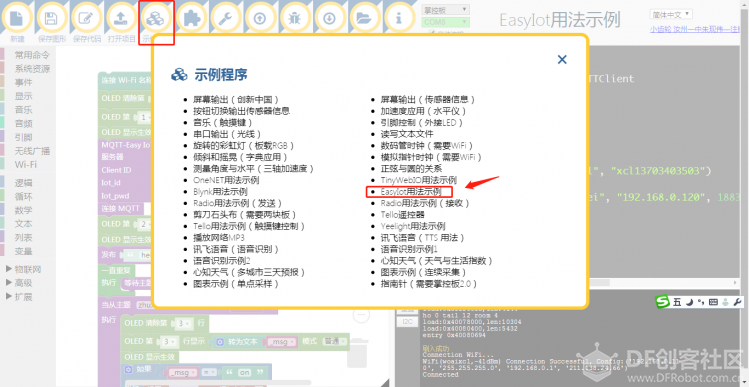Click the circled down-arrow download icon
Image resolution: width=749 pixels, height=387 pixels.
coord(329,18)
